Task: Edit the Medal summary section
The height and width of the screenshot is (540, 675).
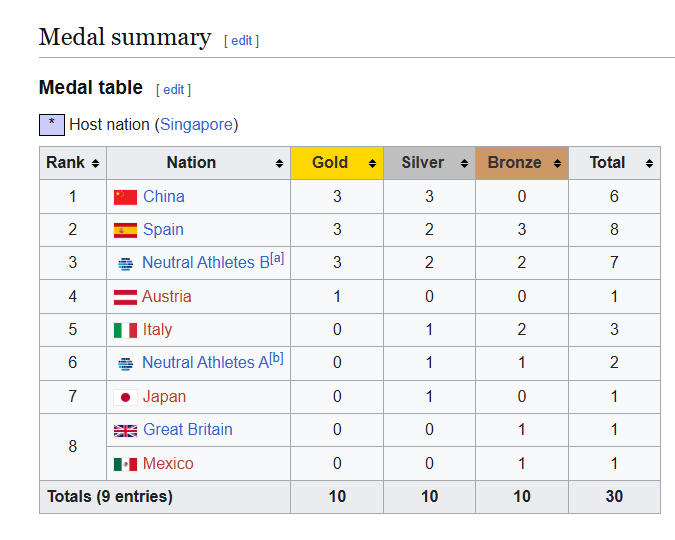Action: [x=242, y=41]
